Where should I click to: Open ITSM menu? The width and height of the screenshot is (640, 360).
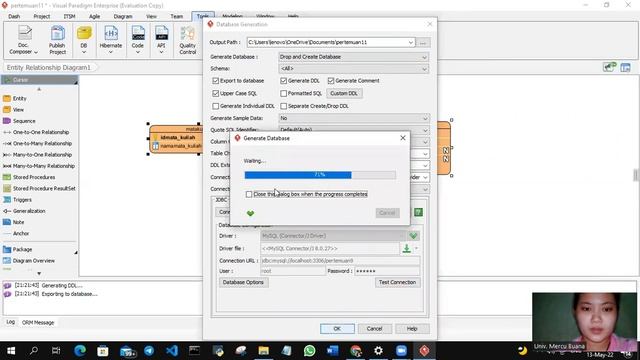69,16
